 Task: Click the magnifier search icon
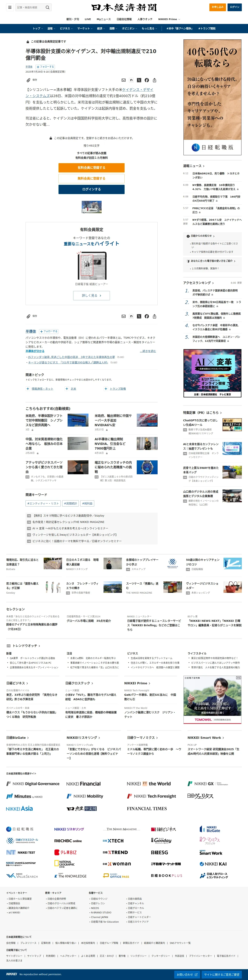click(48, 7)
